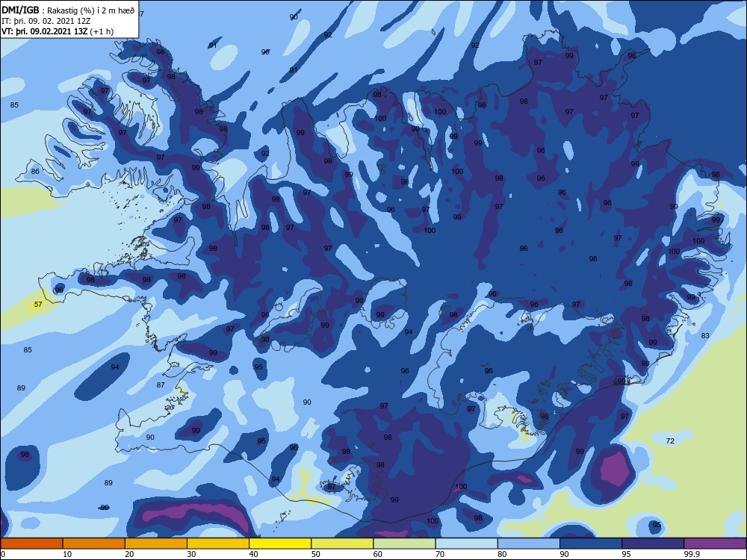Click the 10 tick label on legend scale
Image resolution: width=747 pixels, height=560 pixels.
point(66,554)
